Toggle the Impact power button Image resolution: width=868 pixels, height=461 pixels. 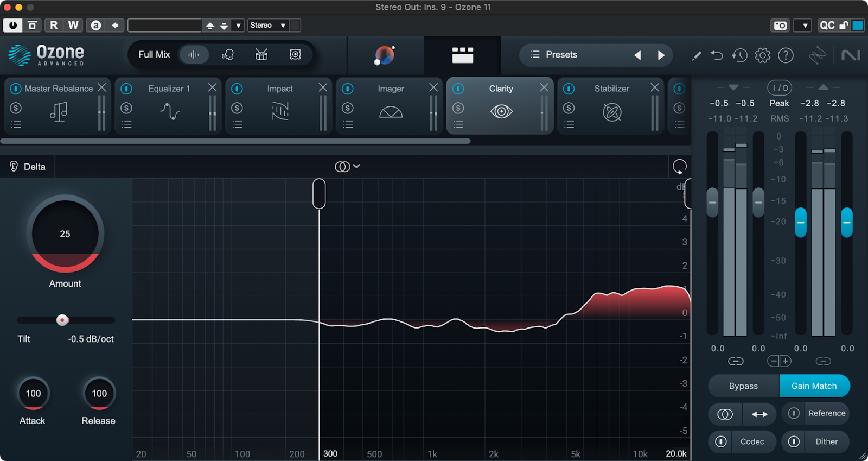click(237, 89)
